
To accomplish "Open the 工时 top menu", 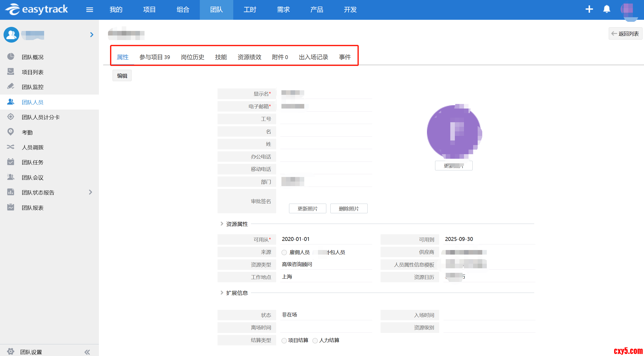I will tap(250, 10).
